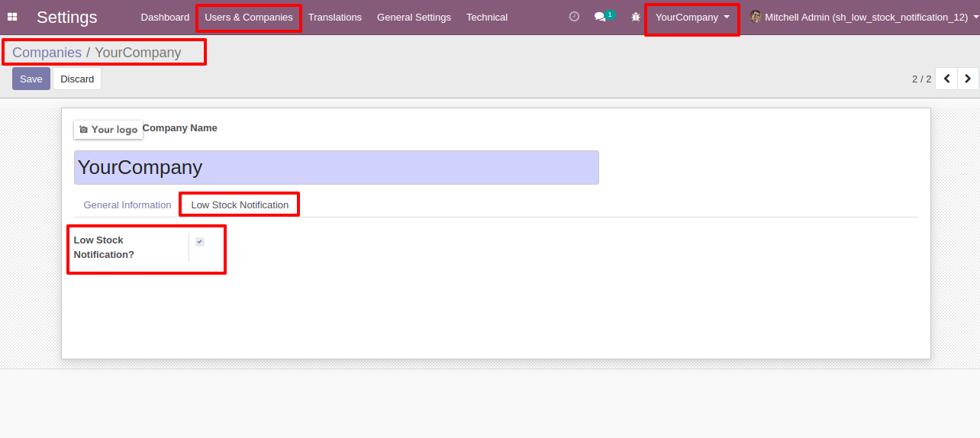Click the Settings app title

67,17
